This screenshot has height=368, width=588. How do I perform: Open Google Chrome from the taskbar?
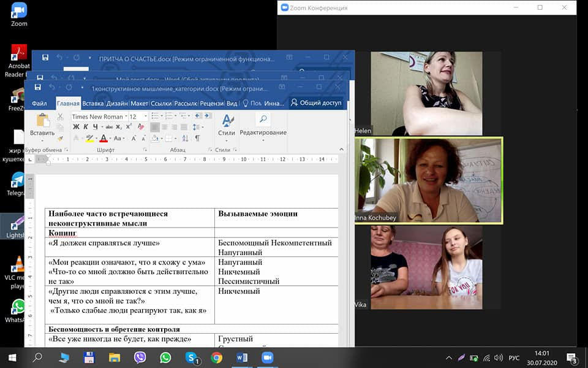tap(216, 358)
